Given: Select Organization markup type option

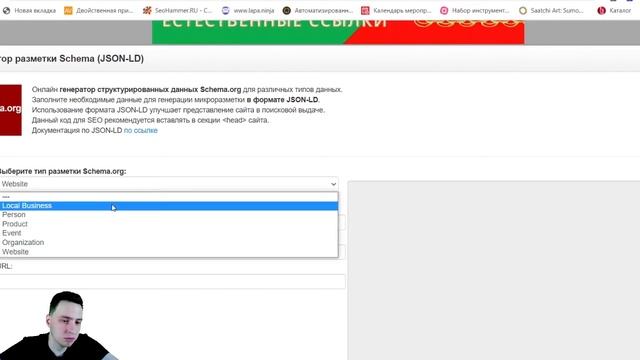Looking at the screenshot, I should pyautogui.click(x=169, y=242).
